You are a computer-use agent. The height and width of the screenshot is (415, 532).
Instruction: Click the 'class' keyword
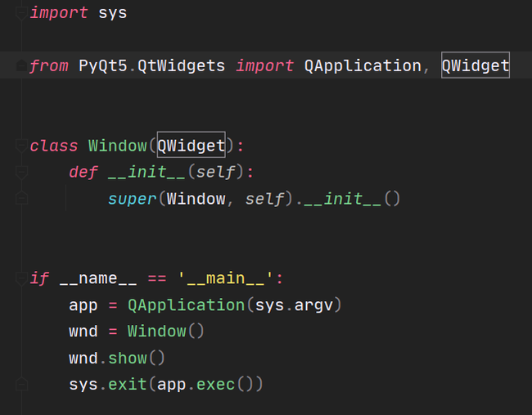[x=53, y=146]
